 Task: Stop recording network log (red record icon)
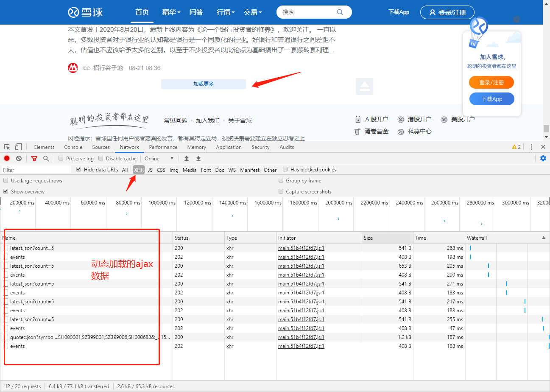click(6, 158)
